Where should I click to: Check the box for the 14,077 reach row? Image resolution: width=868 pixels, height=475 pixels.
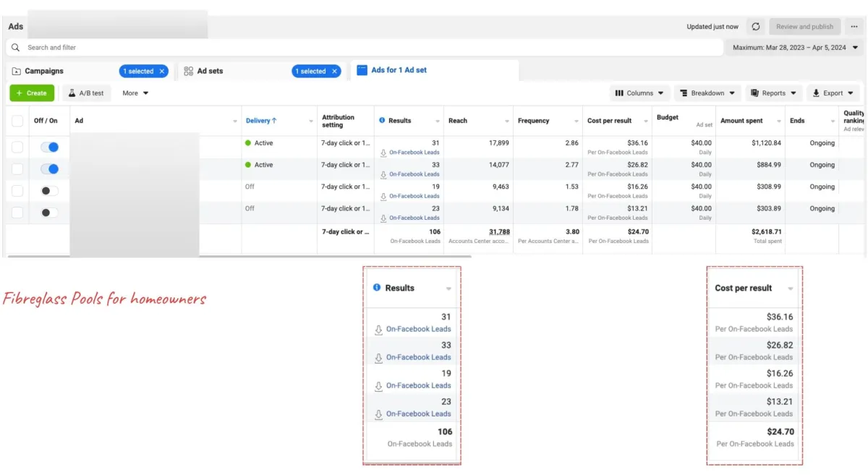pos(17,168)
